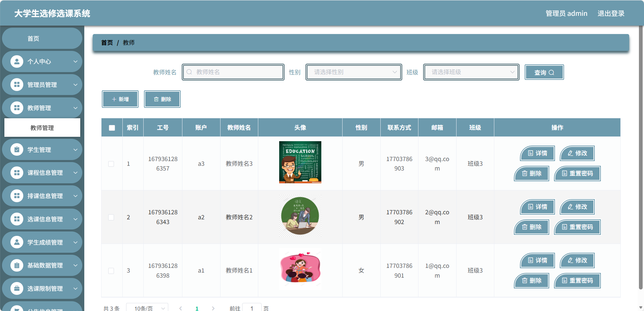Viewport: 644px width, 311px height.
Task: Expand the 学生管理 menu chevron
Action: point(76,150)
